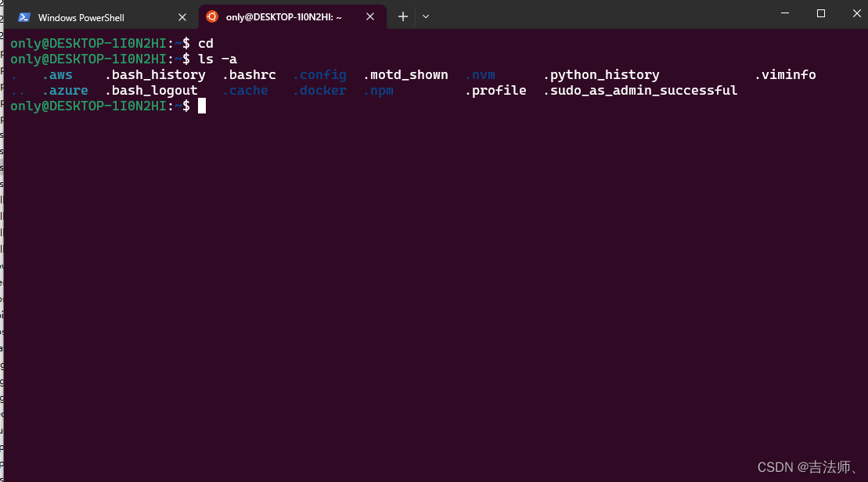Click the X icon on the Ubuntu tab
Viewport: 868px width, 482px height.
tap(370, 16)
